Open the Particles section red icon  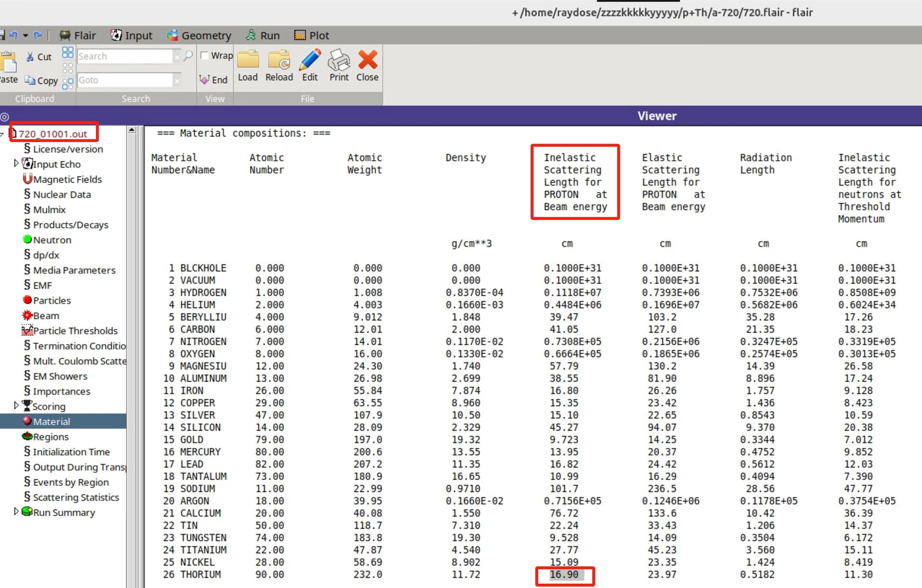(x=27, y=300)
